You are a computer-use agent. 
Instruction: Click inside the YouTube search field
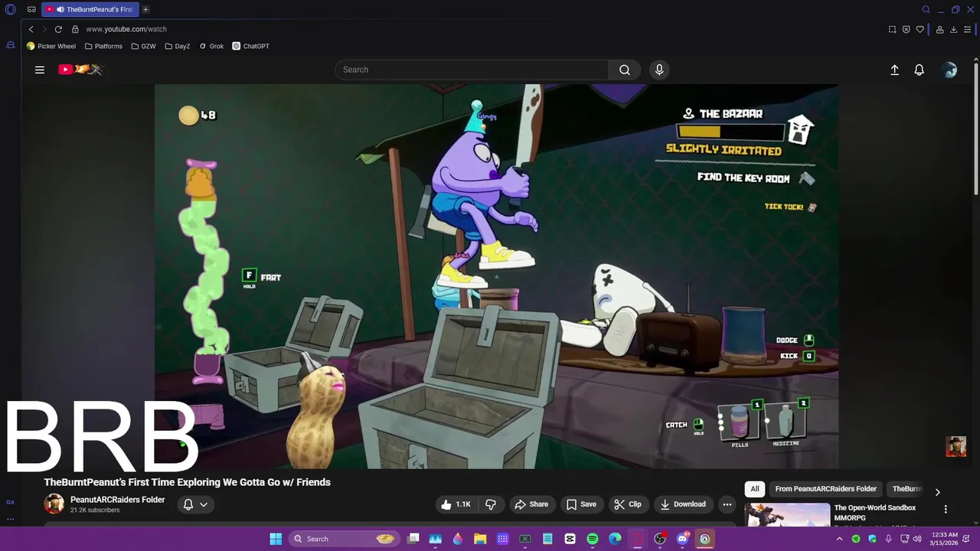(x=472, y=70)
